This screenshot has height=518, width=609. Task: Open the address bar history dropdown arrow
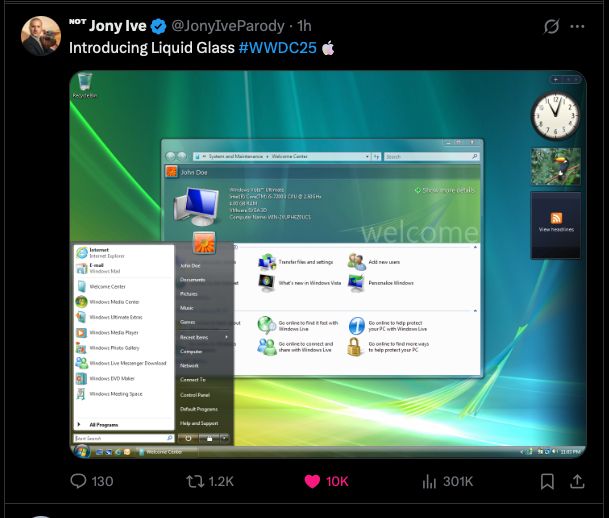pyautogui.click(x=367, y=156)
